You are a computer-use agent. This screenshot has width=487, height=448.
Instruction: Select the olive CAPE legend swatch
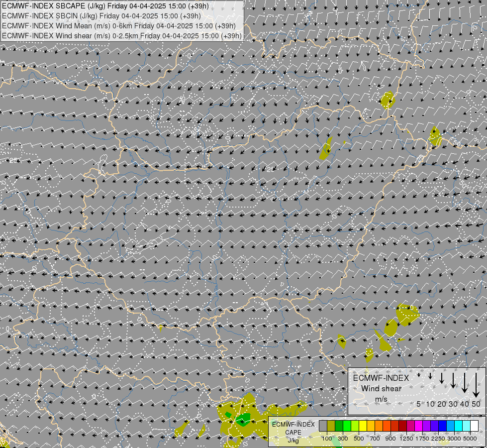point(331,426)
